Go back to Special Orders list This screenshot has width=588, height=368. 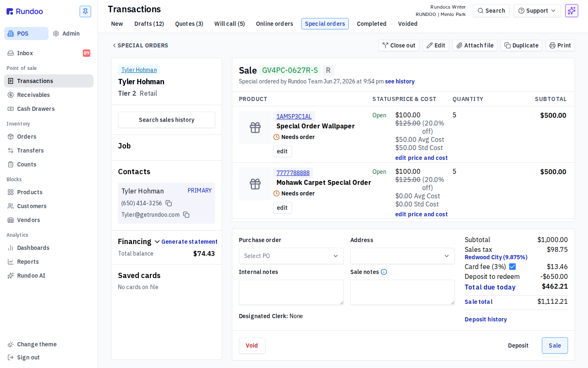(140, 45)
